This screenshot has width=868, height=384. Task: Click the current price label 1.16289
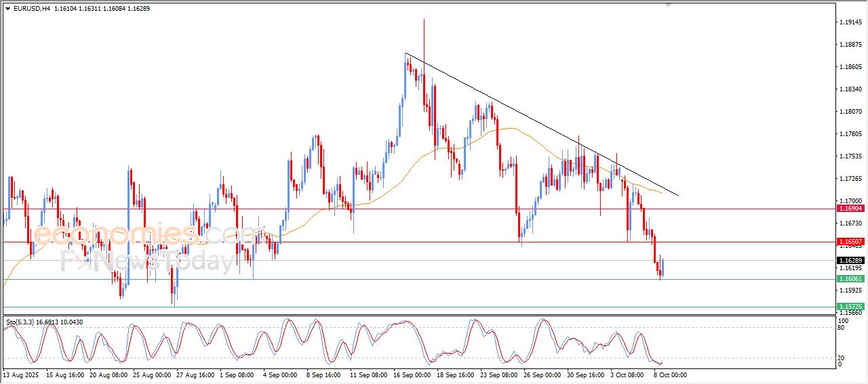[x=850, y=261]
